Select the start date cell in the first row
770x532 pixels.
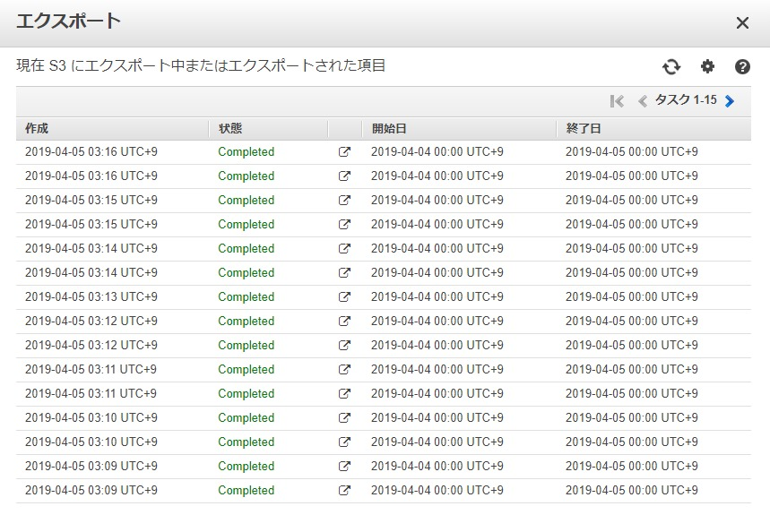437,152
